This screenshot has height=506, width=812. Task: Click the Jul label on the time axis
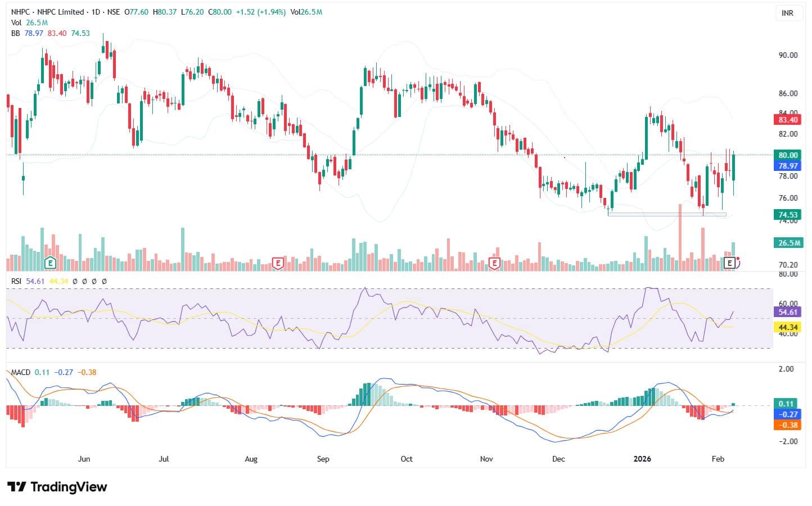tap(164, 459)
